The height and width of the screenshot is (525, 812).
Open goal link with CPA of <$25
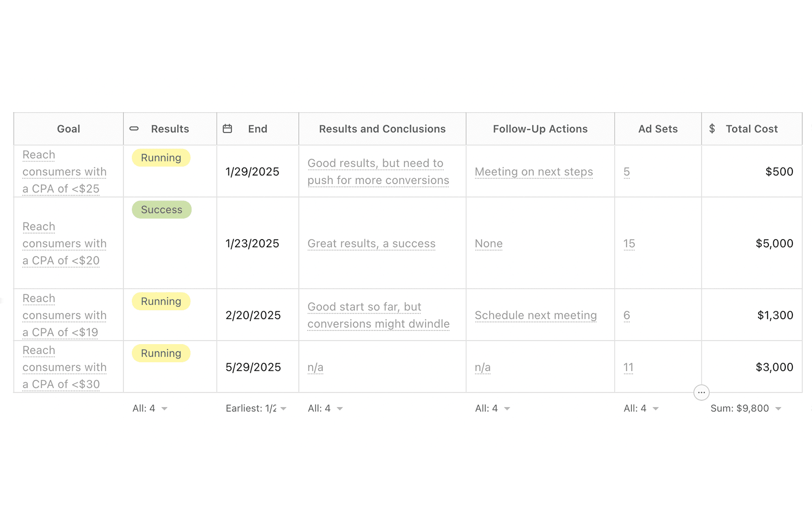click(x=64, y=172)
